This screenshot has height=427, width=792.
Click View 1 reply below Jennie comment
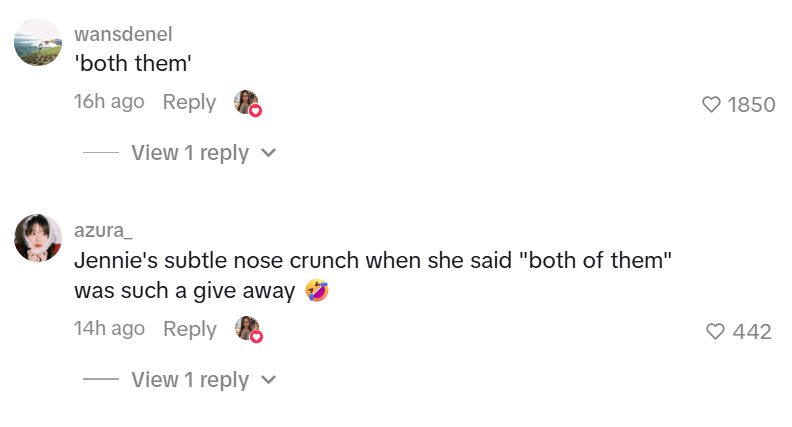(x=190, y=379)
